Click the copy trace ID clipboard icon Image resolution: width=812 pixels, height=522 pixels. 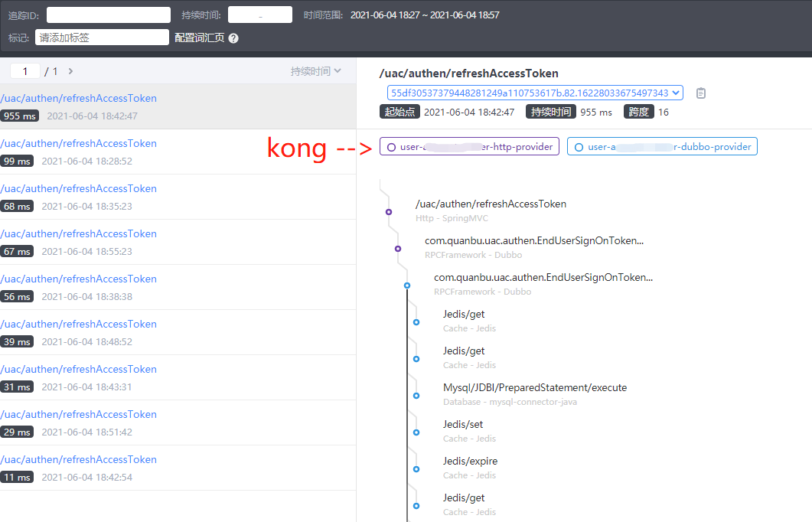click(x=701, y=93)
